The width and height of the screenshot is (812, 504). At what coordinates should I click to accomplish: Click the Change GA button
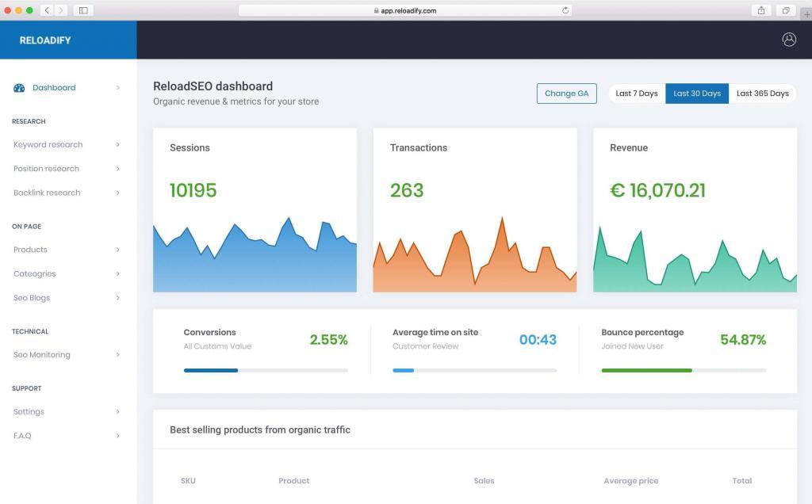tap(567, 93)
